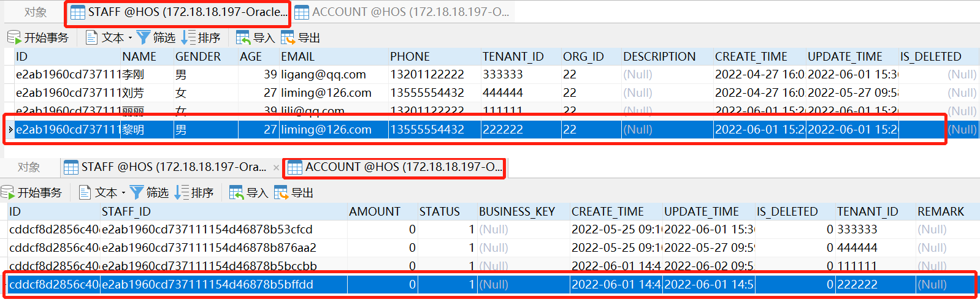980x302 pixels.
Task: Switch to the inactive ACCOUNT @HOS tab
Action: [402, 12]
